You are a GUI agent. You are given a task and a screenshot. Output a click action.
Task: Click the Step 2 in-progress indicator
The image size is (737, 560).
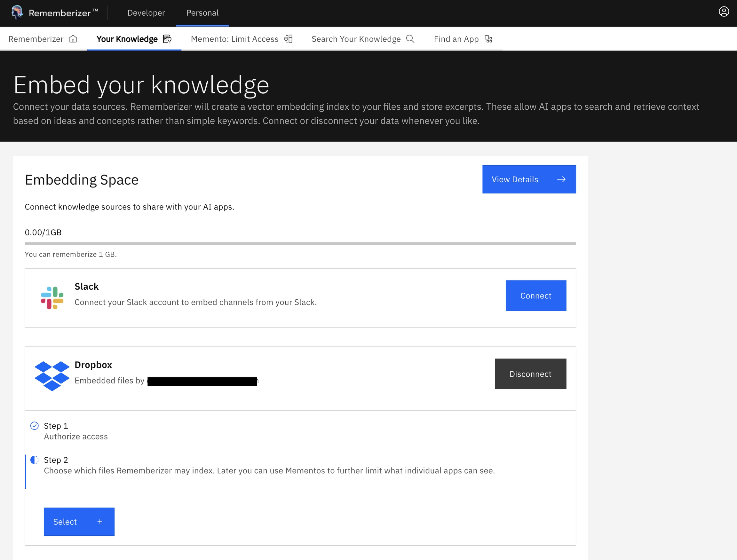(34, 460)
